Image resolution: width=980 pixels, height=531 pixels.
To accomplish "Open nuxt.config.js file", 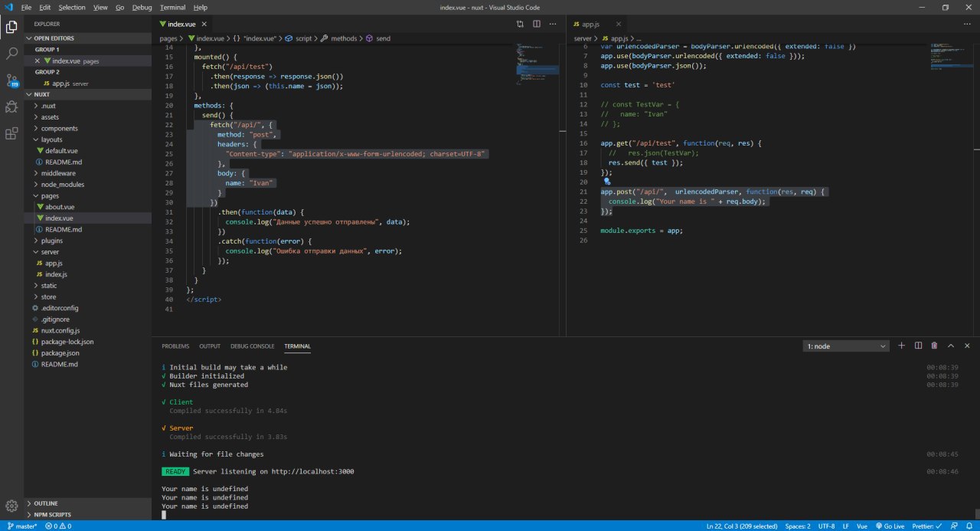I will tap(89, 330).
